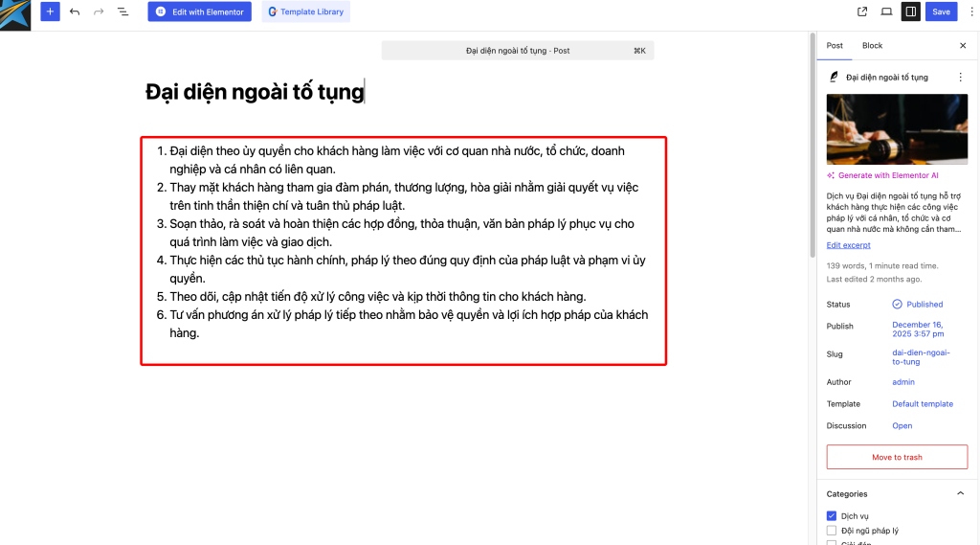Viewport: 980px width, 545px height.
Task: Switch to the Block tab
Action: [x=872, y=45]
